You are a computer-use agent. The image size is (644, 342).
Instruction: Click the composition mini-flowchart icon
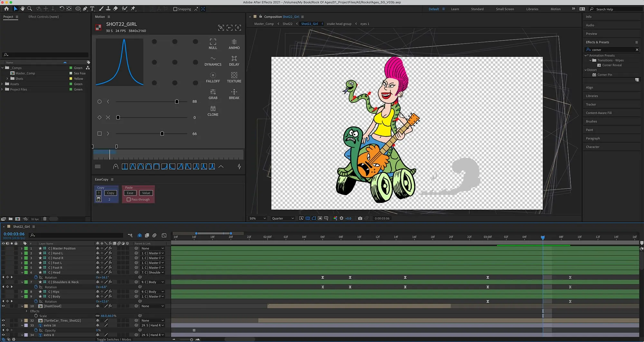coord(130,235)
